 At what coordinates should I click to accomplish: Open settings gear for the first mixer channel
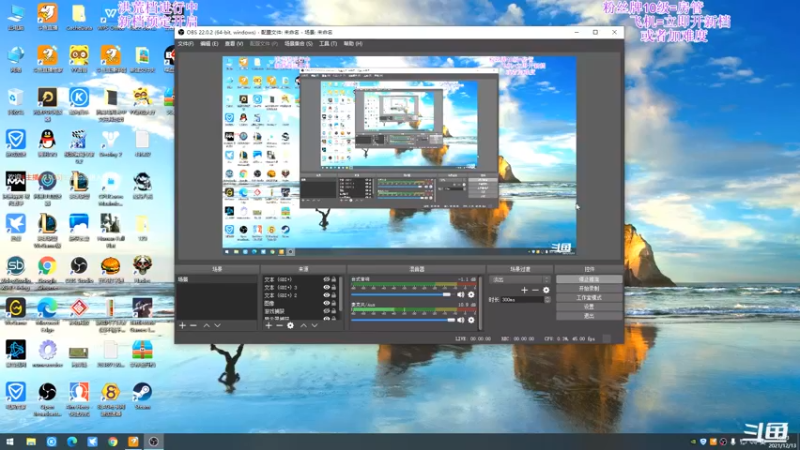[471, 295]
